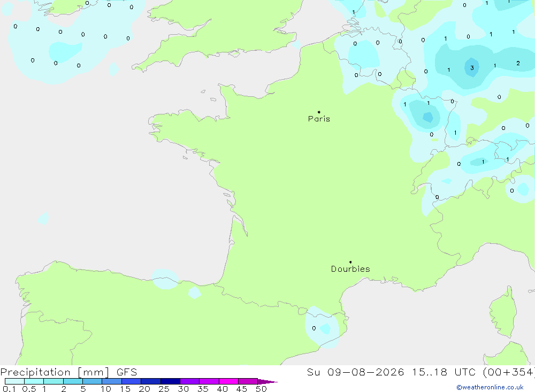Viewport: 535px width, 392px height.
Task: Click the legend label 50
Action: (x=261, y=389)
